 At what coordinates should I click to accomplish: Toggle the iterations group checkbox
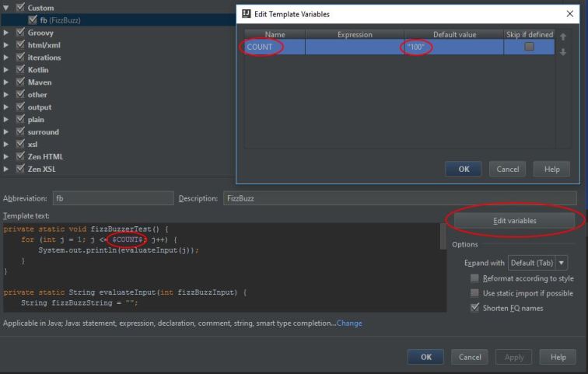(x=21, y=57)
